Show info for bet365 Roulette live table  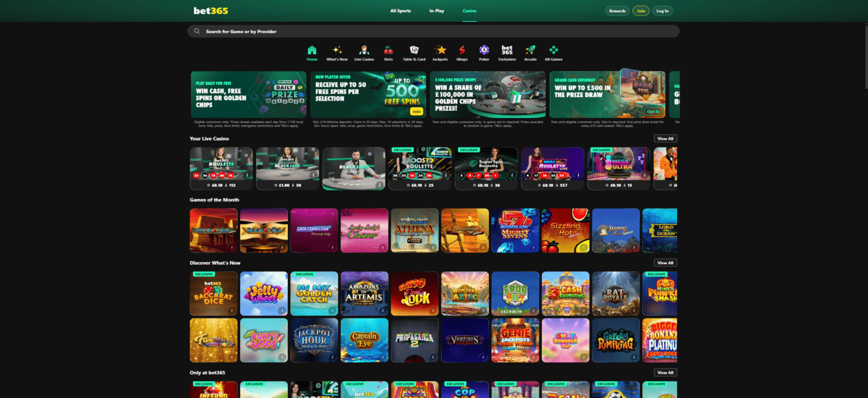click(247, 174)
